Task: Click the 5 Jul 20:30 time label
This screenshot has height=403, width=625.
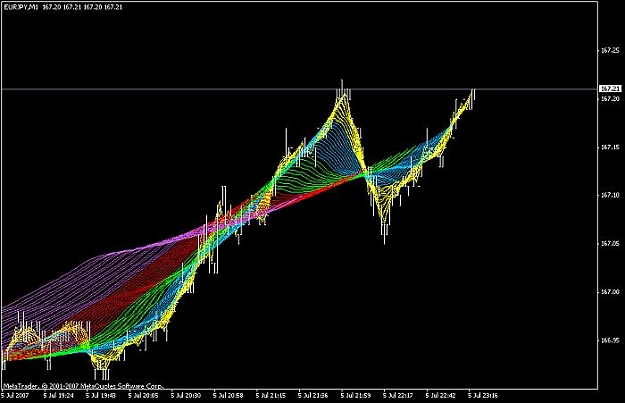Action: [186, 396]
